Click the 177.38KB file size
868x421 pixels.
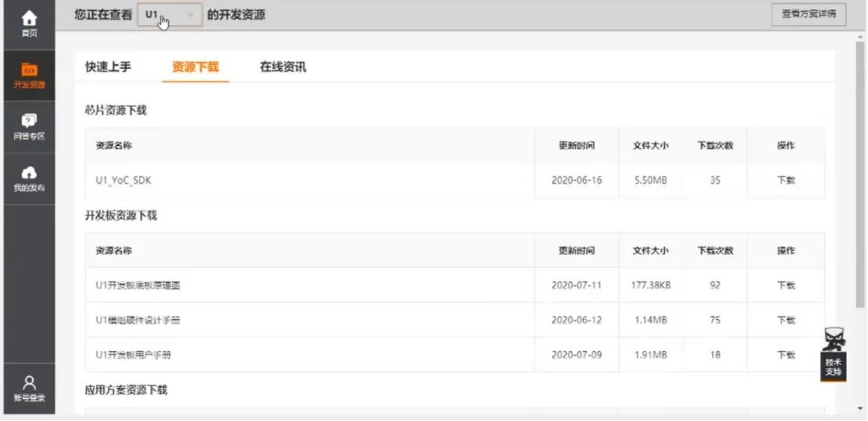pyautogui.click(x=651, y=286)
